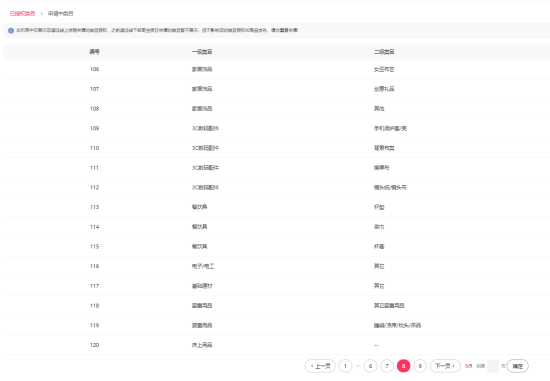Go to previous page with 上一页

tap(320, 366)
